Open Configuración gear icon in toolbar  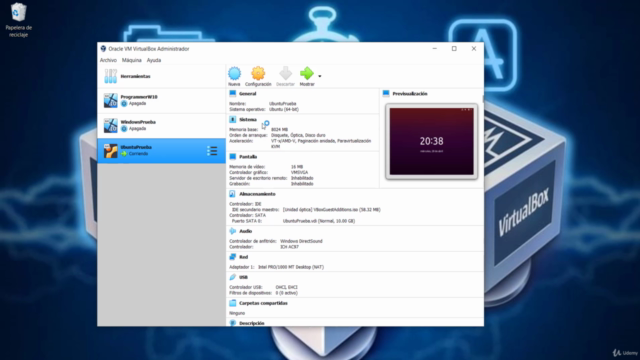pos(258,74)
